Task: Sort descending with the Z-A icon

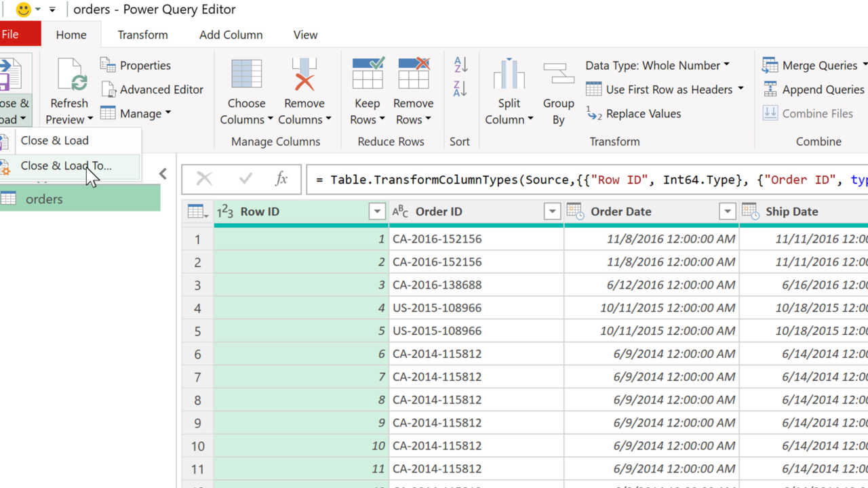Action: click(x=460, y=89)
